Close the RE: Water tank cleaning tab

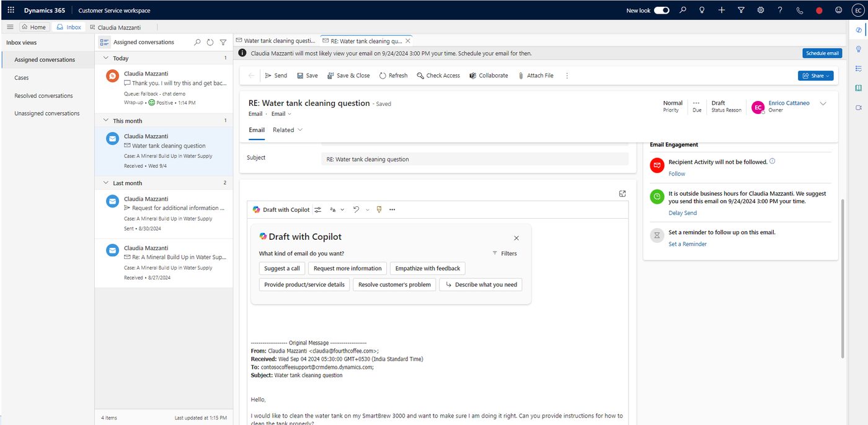407,41
